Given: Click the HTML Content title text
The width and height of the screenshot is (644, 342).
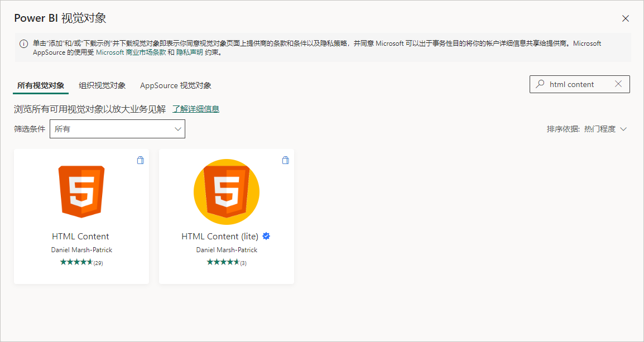Looking at the screenshot, I should 80,237.
